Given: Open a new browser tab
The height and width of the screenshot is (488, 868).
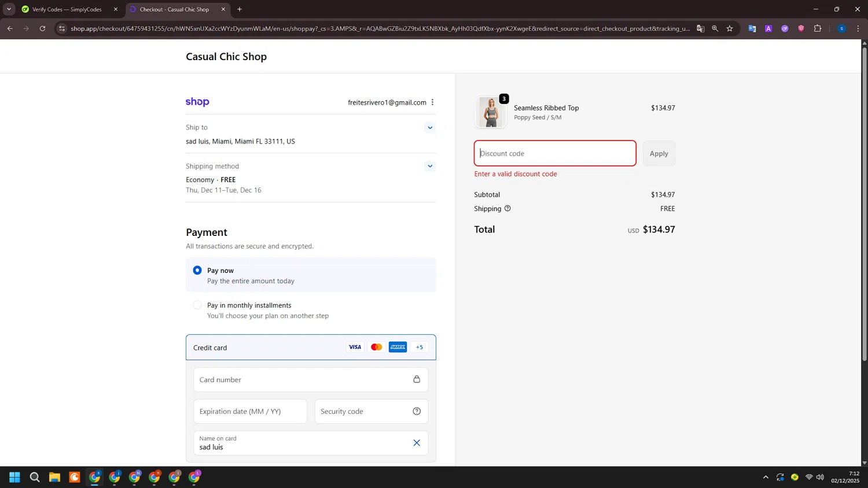Looking at the screenshot, I should [240, 9].
